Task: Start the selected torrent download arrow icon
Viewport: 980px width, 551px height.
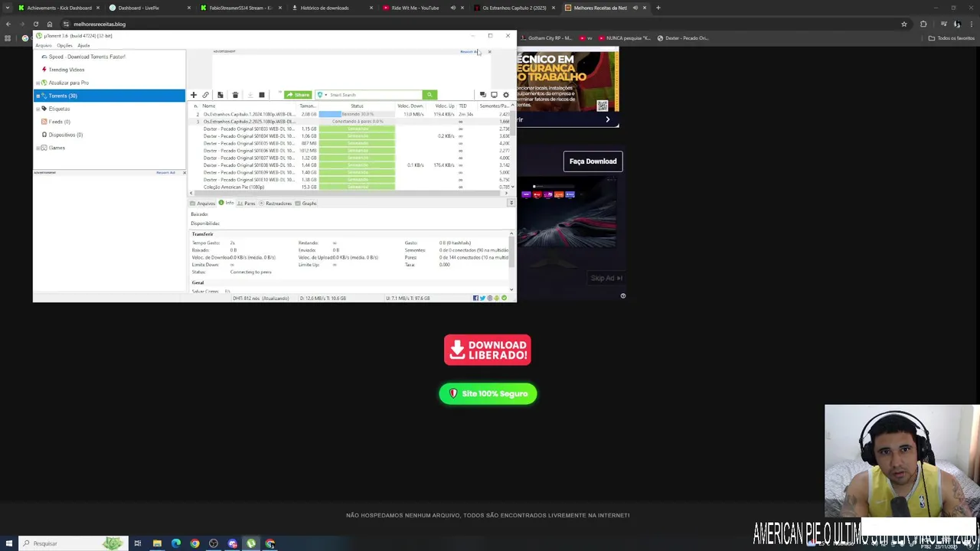Action: (x=250, y=95)
